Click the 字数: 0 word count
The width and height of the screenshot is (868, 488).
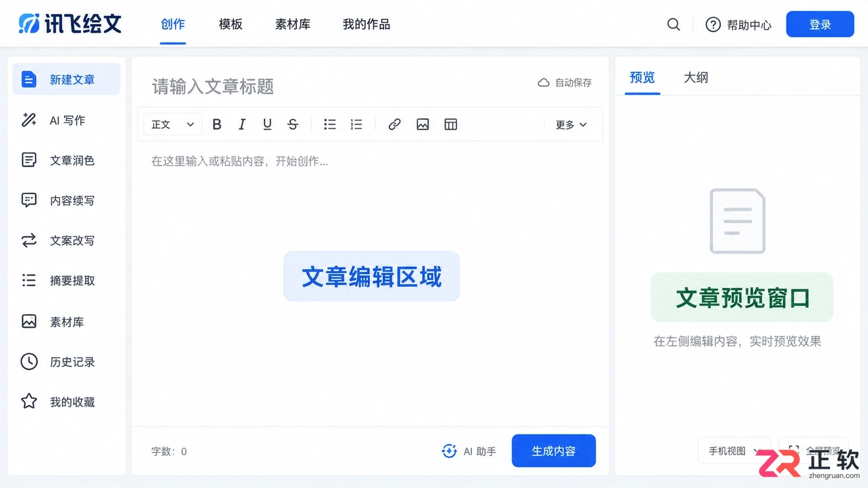pyautogui.click(x=169, y=451)
